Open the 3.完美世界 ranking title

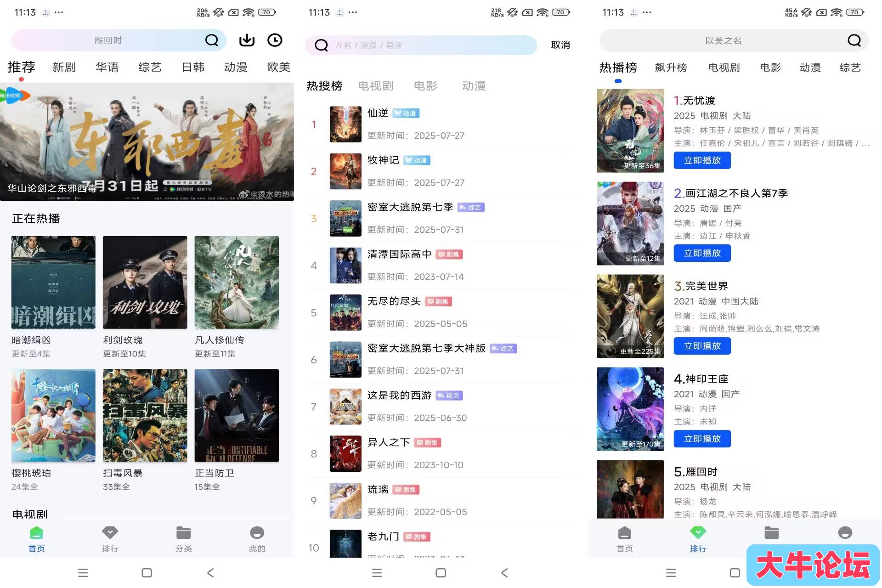coord(701,286)
